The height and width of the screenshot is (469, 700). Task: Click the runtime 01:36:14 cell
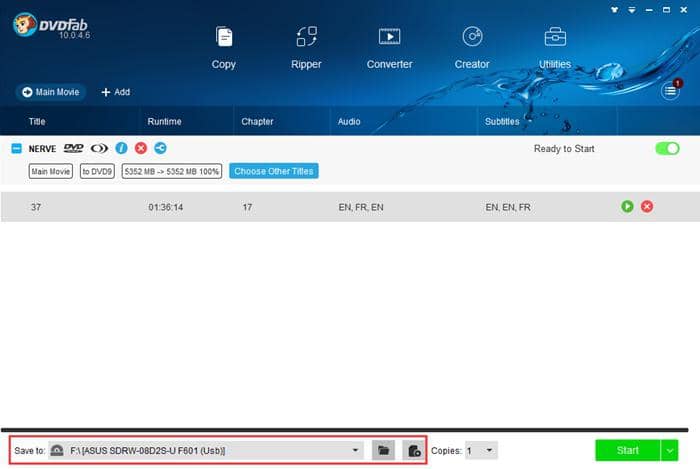coord(166,207)
